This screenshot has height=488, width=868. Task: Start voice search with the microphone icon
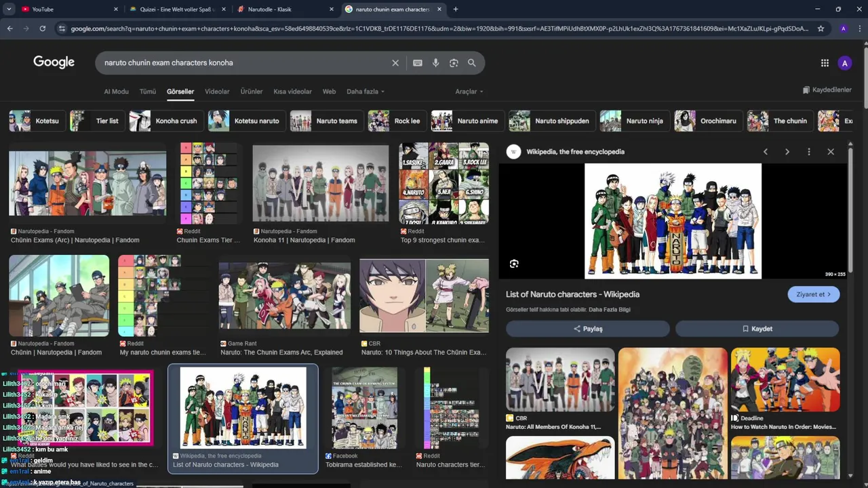click(435, 63)
